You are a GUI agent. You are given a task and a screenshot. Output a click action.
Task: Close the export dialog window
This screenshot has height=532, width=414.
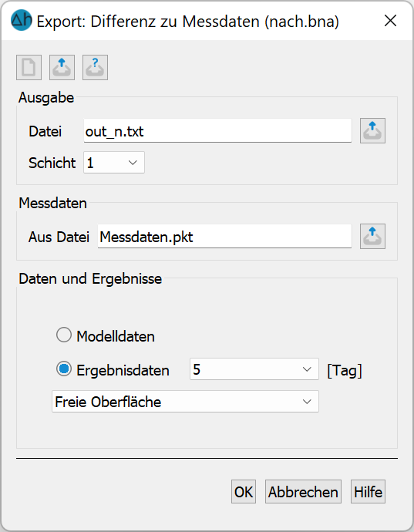click(x=391, y=21)
